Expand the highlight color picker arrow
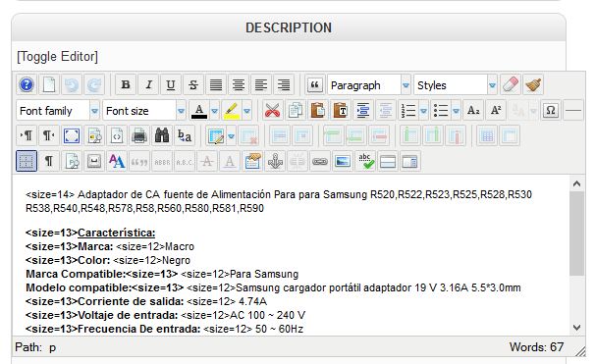This screenshot has width=595, height=364. coord(247,111)
